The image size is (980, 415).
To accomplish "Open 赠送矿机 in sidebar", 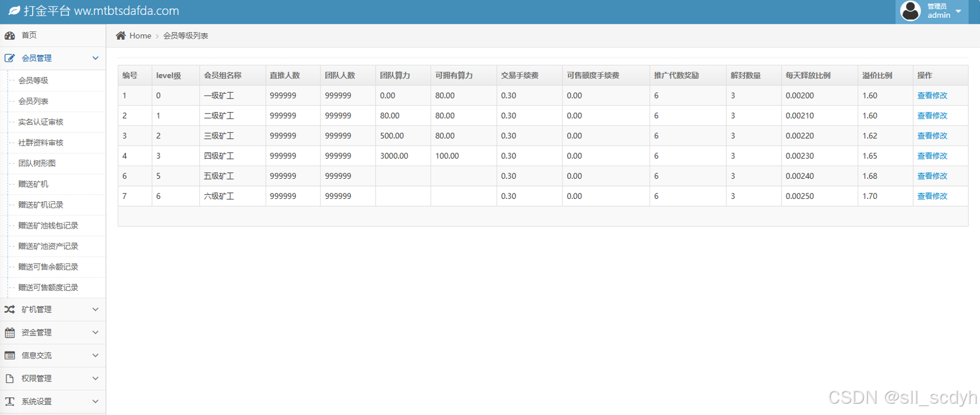I will 33,184.
